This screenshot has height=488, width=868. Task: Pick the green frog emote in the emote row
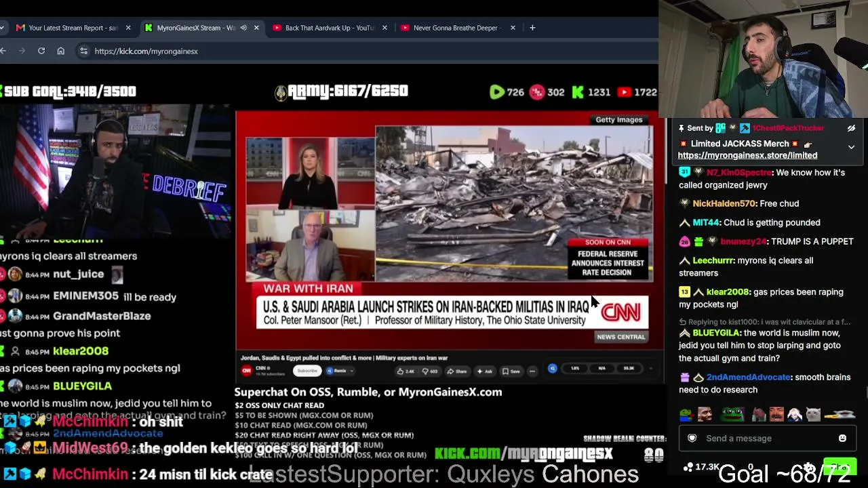point(732,414)
